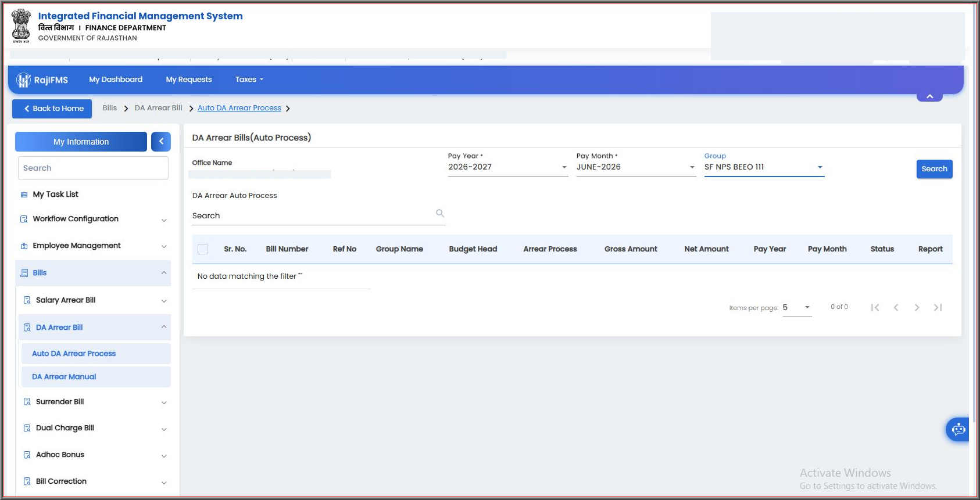Open the Pay Month dropdown
The image size is (980, 500).
click(636, 167)
